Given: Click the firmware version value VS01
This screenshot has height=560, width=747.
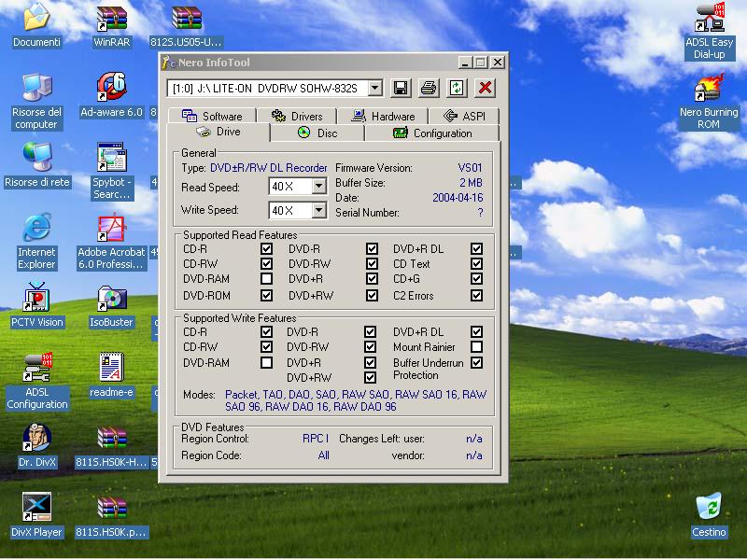Looking at the screenshot, I should 470,168.
